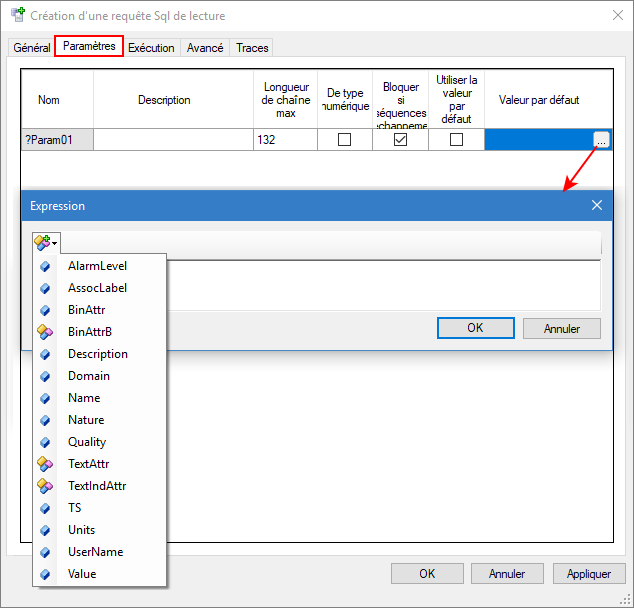The image size is (634, 608).
Task: Open the expression property dropdown arrow
Action: 55,243
